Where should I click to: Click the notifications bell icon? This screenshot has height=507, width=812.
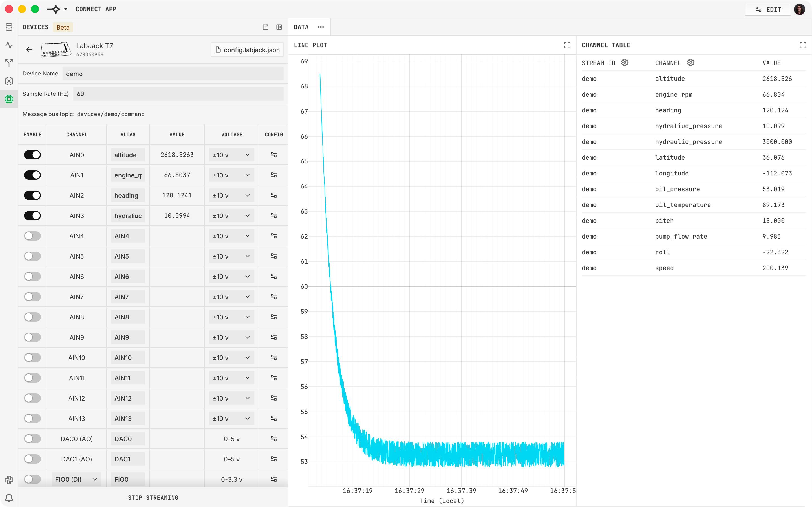pos(9,498)
